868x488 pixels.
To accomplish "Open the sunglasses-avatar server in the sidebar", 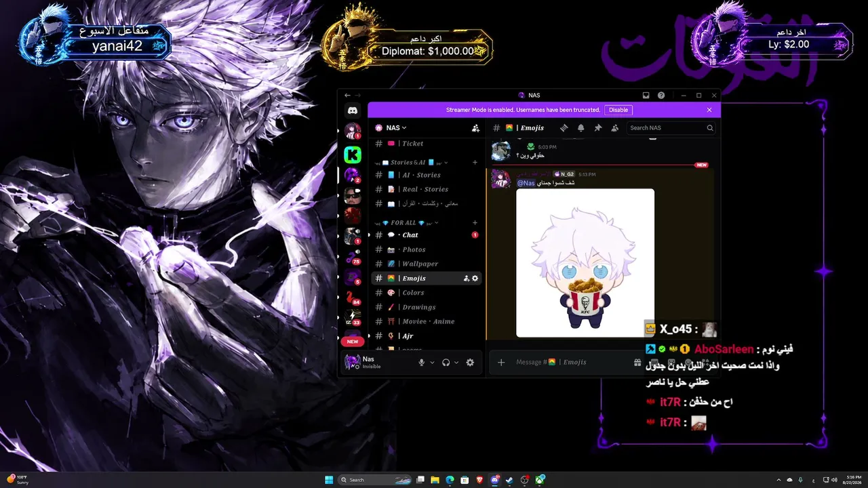I will click(353, 195).
